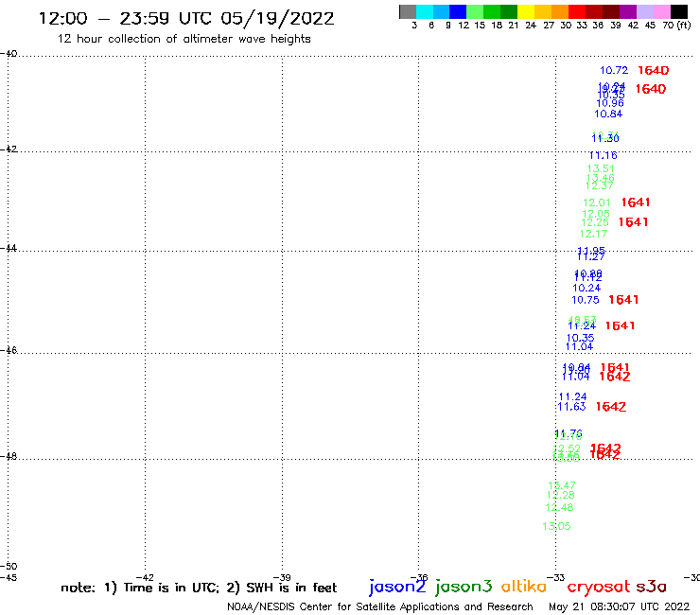Click the orange altika satellite label
700x615 pixels.
(x=523, y=587)
